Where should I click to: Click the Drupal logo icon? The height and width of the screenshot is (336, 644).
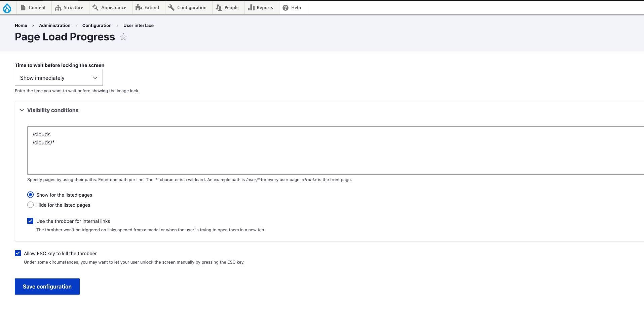click(7, 7)
